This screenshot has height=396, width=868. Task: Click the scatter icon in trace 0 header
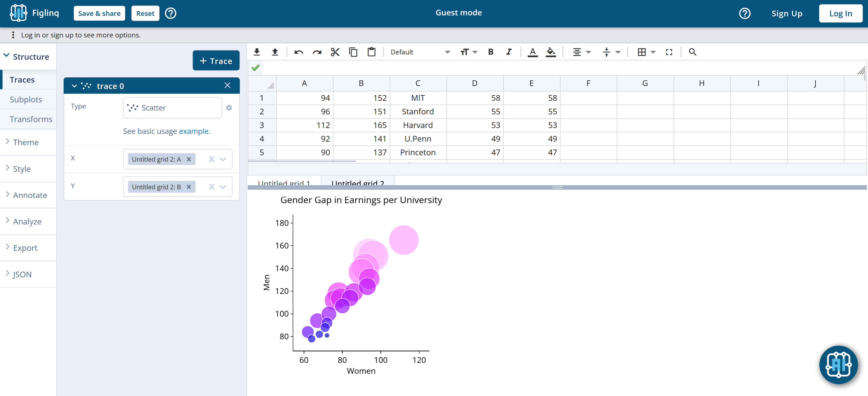tap(86, 86)
